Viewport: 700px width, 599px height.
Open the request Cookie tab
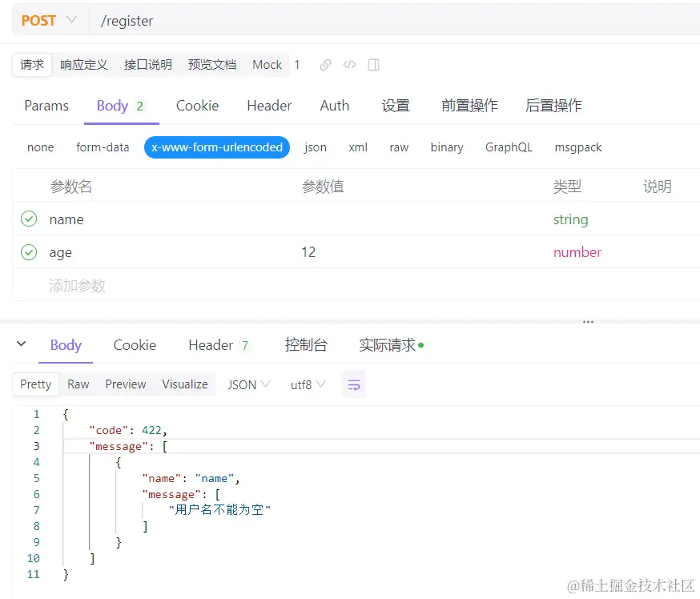click(x=197, y=106)
